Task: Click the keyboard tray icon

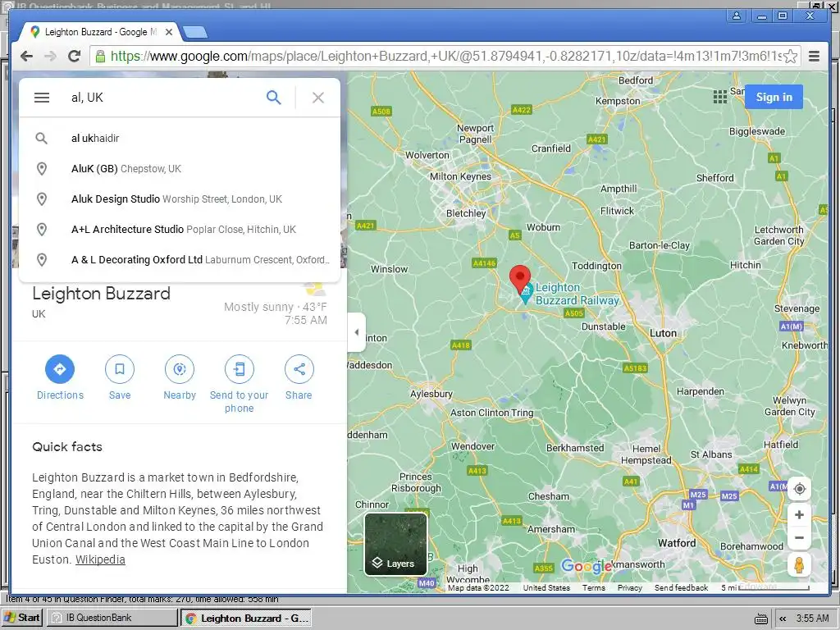Action: (x=760, y=619)
